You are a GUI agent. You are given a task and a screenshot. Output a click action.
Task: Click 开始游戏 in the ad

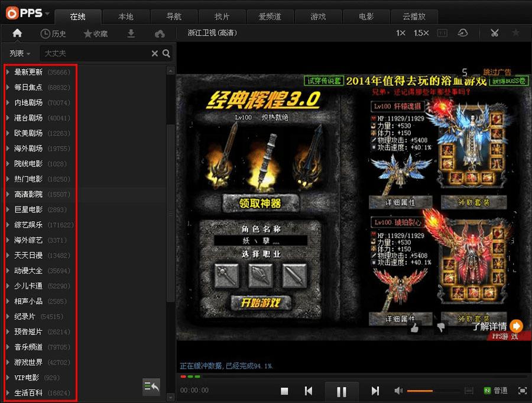pyautogui.click(x=261, y=302)
